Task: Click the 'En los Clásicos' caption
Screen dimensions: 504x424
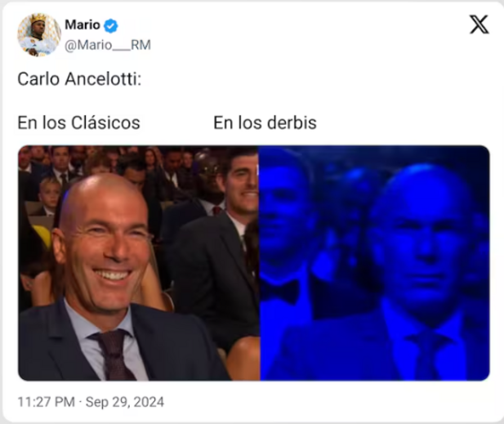Action: (x=78, y=123)
